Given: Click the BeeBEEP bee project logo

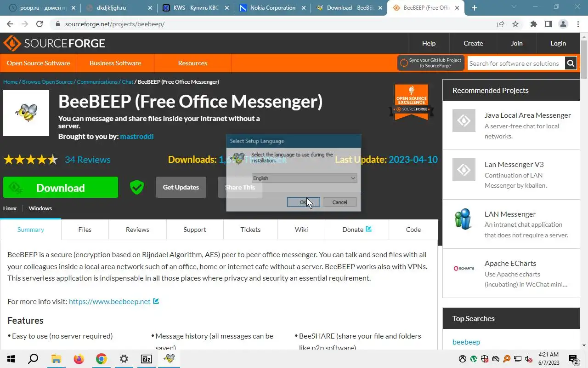Looking at the screenshot, I should (x=26, y=113).
